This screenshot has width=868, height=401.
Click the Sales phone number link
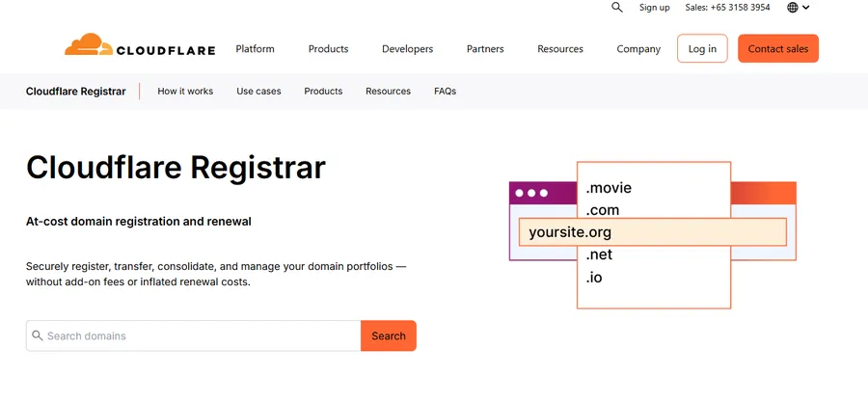727,8
